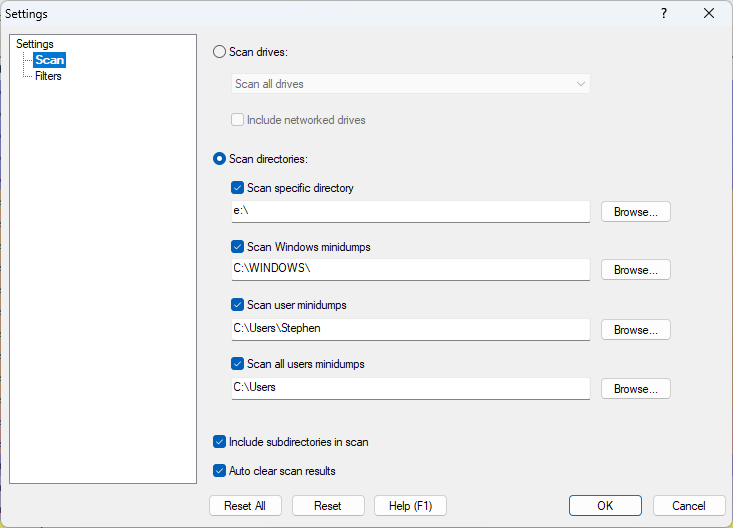Open the Scan all drives dropdown
Viewport: 733px width, 528px height.
(410, 84)
